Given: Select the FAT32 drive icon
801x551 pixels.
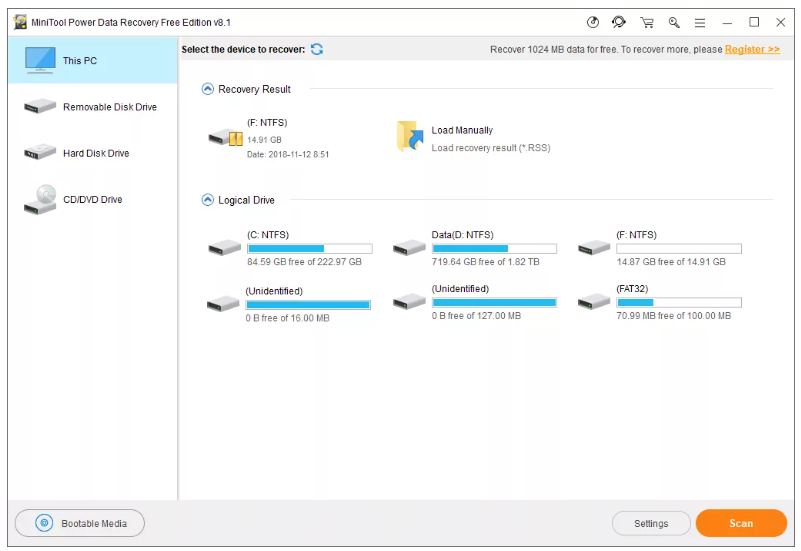Looking at the screenshot, I should [594, 302].
